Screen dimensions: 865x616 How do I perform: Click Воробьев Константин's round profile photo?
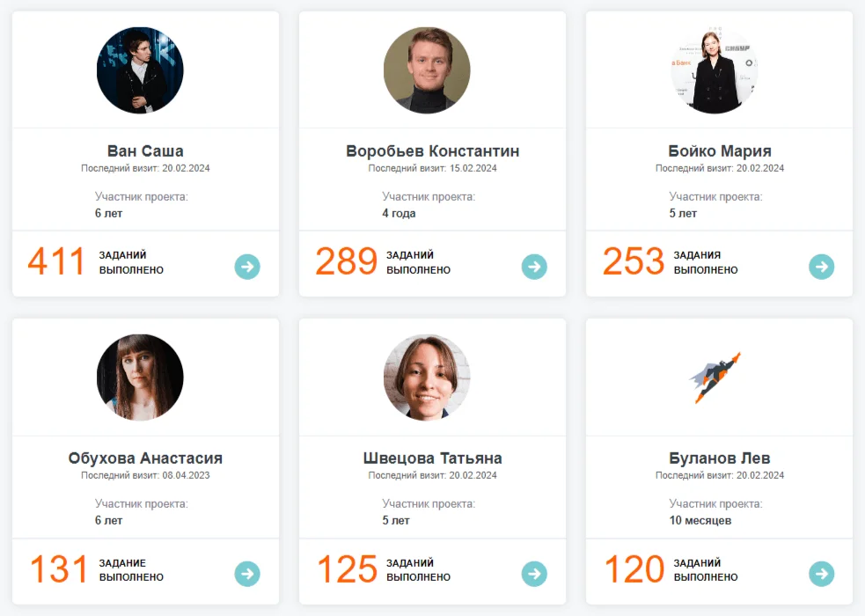(427, 70)
